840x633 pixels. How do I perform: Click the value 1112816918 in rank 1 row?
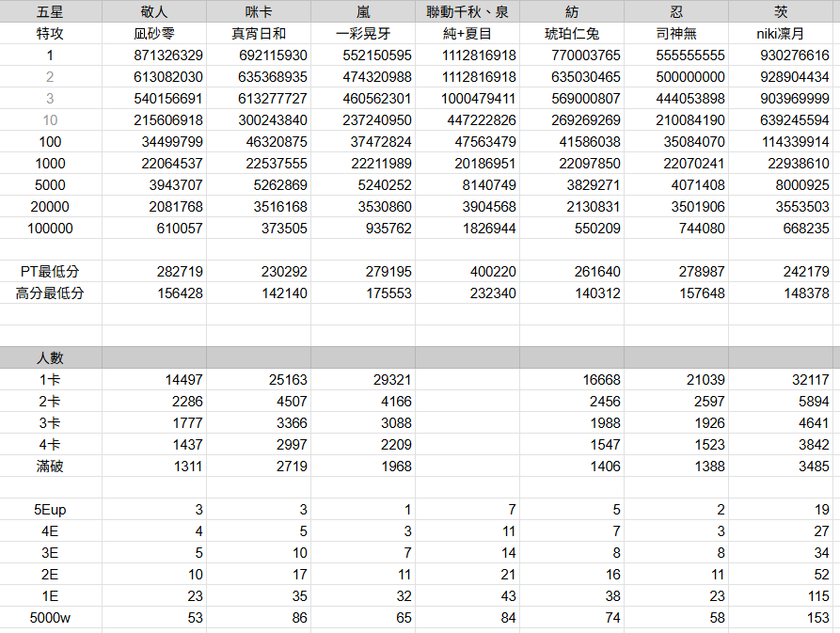tap(479, 55)
